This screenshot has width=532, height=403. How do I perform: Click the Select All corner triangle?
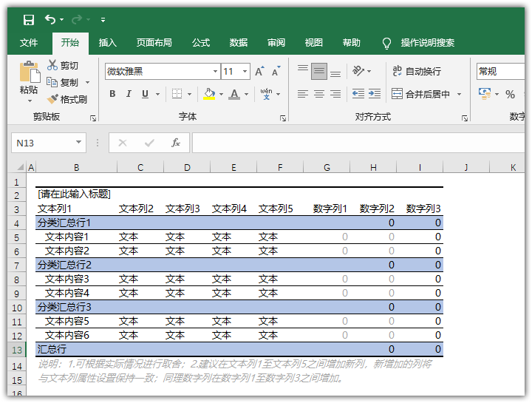click(x=21, y=166)
